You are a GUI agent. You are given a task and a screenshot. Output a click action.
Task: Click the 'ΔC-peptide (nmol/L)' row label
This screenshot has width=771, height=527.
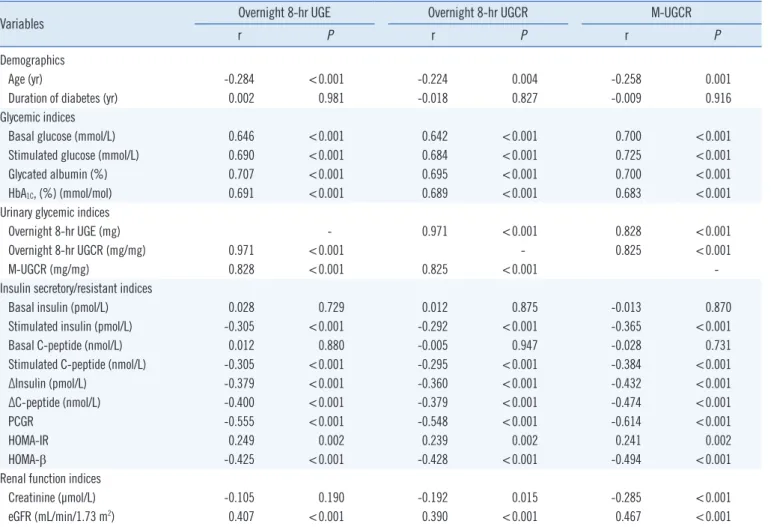55,403
